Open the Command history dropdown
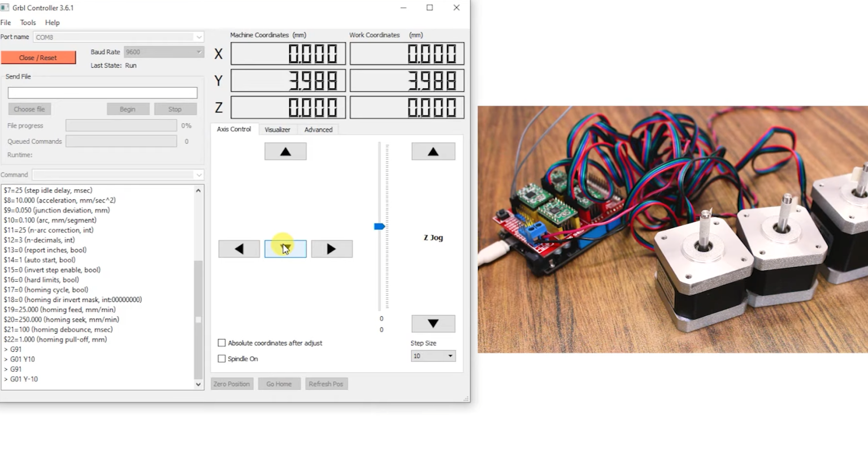Screen dimensions: 868x474 point(198,175)
